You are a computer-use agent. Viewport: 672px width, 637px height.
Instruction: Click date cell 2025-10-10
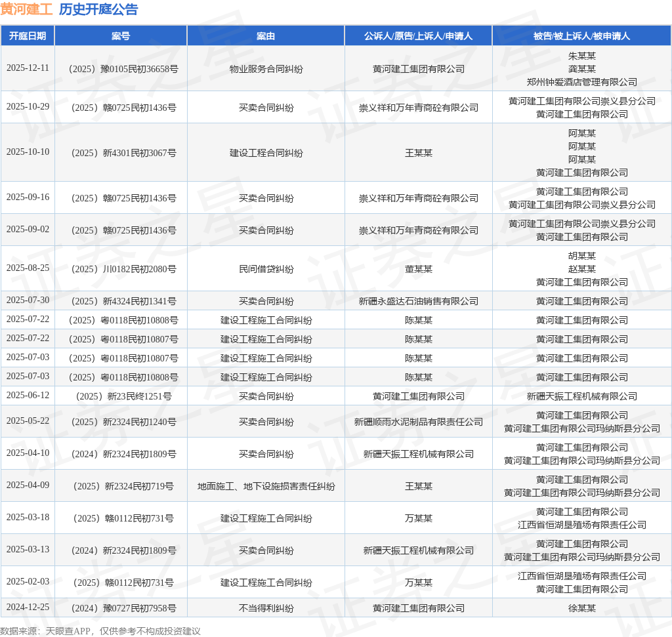pos(28,152)
